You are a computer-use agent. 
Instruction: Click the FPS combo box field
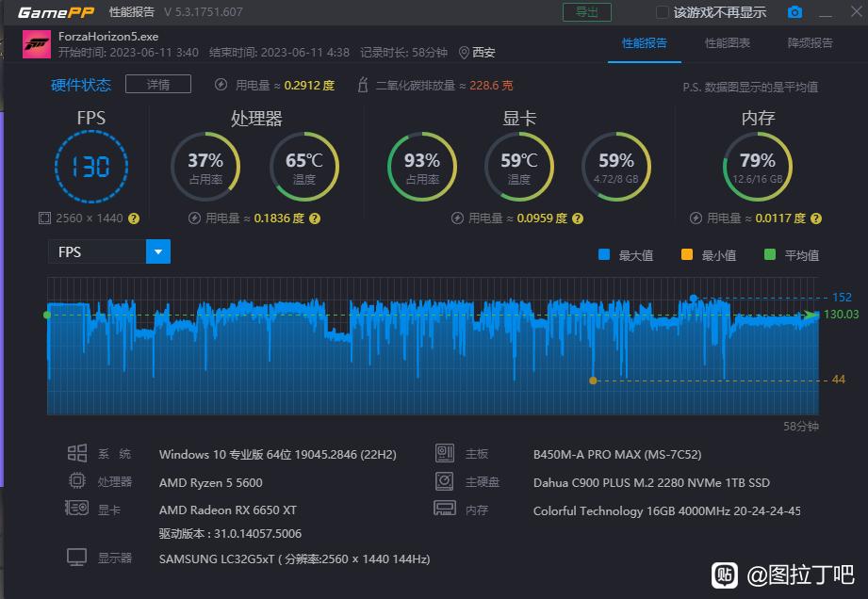point(97,251)
